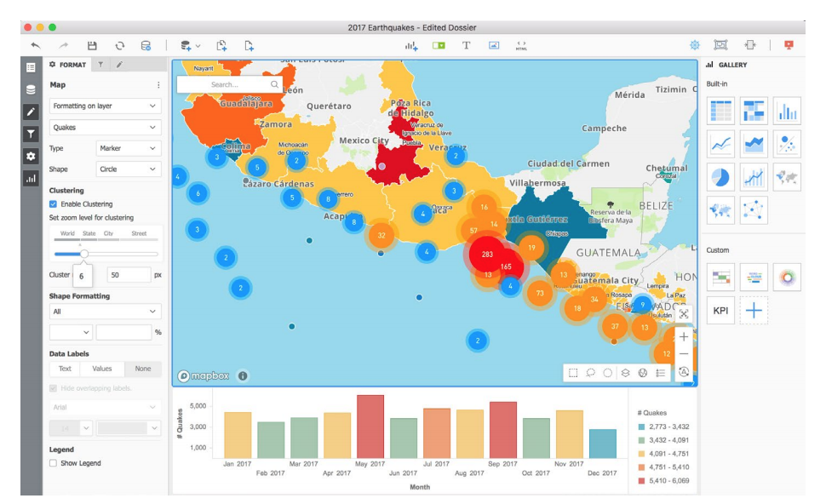
Task: Select None for Data Labels
Action: [141, 369]
